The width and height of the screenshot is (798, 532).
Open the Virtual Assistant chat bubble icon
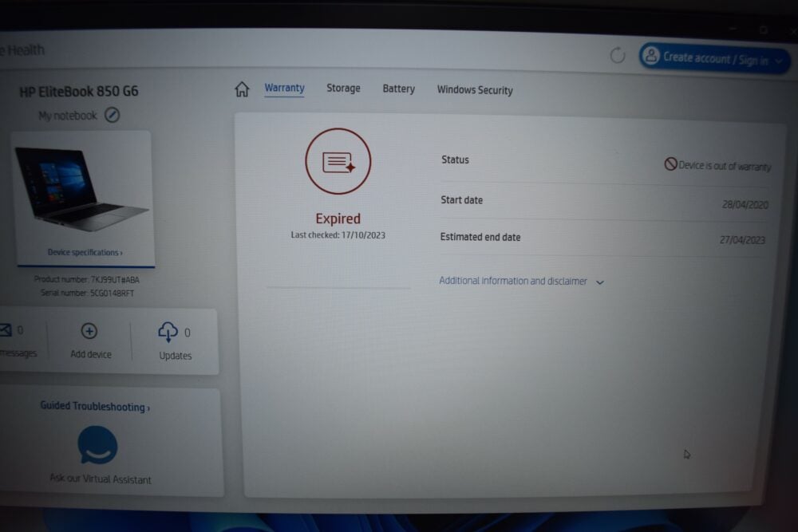pyautogui.click(x=97, y=446)
